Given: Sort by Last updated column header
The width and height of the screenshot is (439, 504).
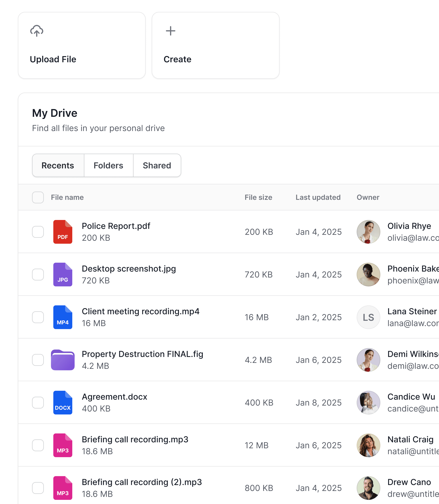Looking at the screenshot, I should pos(318,197).
